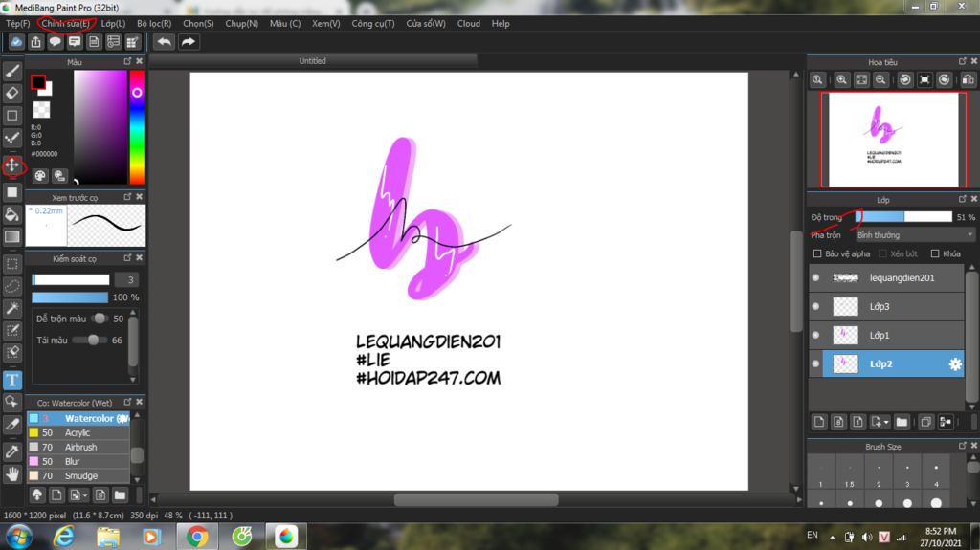This screenshot has width=980, height=550.
Task: Zoom out in navigator panel
Action: pyautogui.click(x=880, y=80)
